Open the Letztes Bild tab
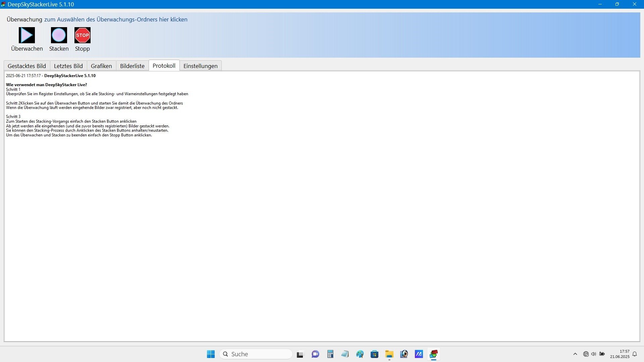The width and height of the screenshot is (644, 362). pyautogui.click(x=68, y=66)
